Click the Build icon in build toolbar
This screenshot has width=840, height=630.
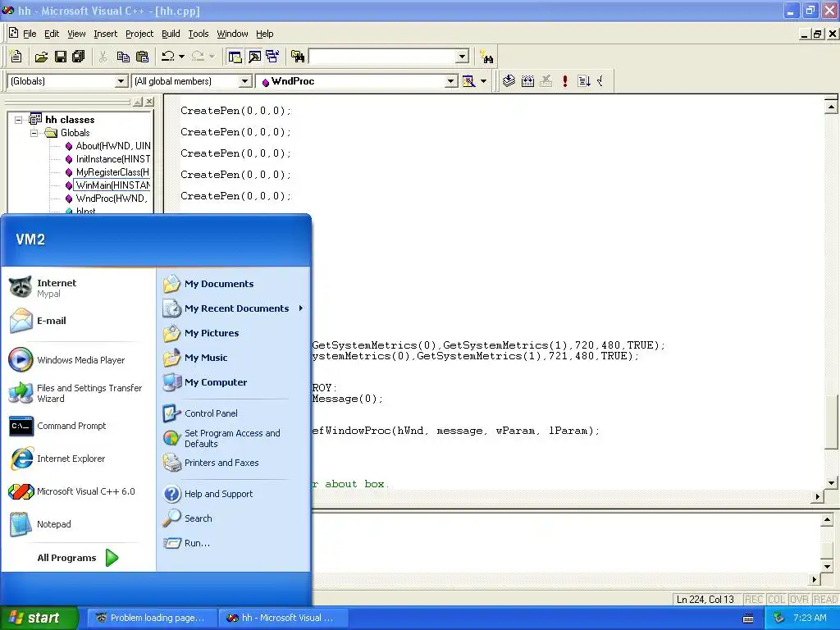tap(527, 81)
